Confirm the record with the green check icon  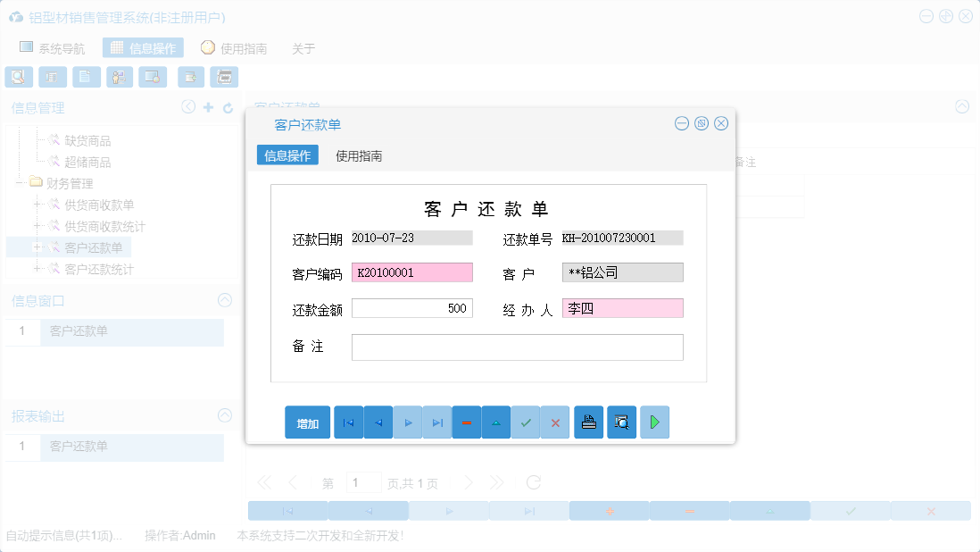coord(526,422)
